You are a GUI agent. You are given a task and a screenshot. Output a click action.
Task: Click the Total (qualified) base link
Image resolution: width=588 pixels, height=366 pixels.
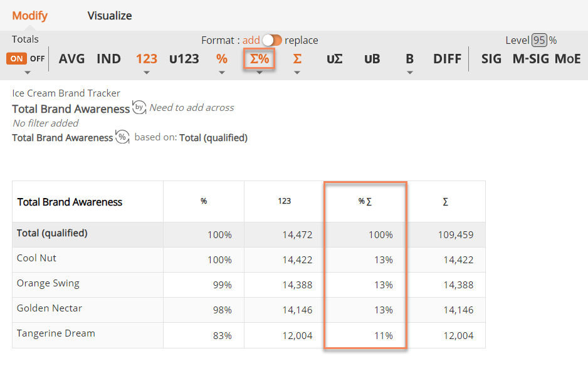(x=213, y=138)
